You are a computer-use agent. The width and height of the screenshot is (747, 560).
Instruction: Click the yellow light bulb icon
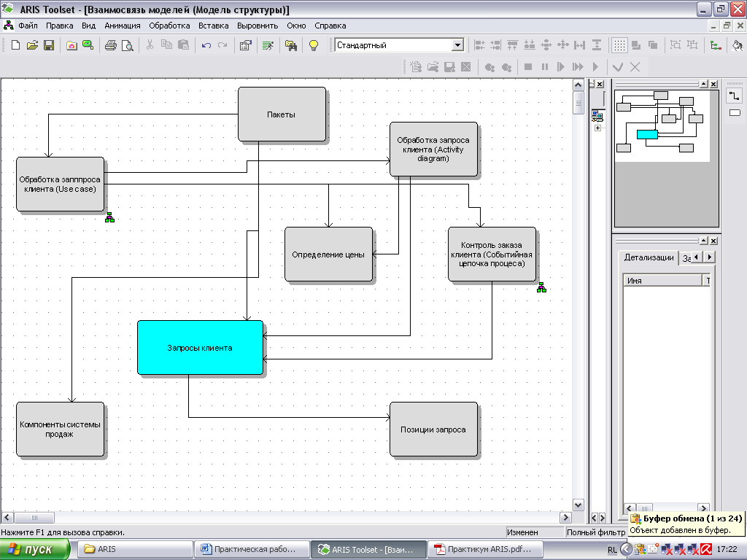[314, 45]
